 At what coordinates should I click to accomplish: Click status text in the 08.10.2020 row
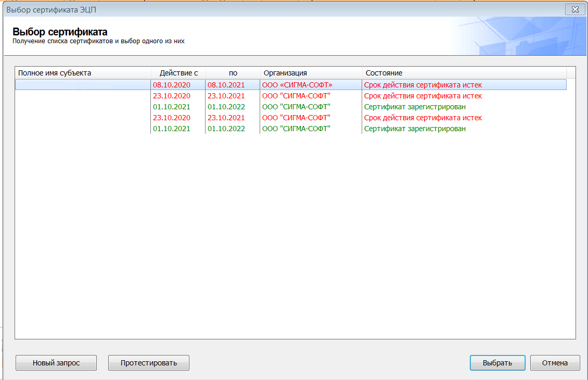click(x=423, y=85)
